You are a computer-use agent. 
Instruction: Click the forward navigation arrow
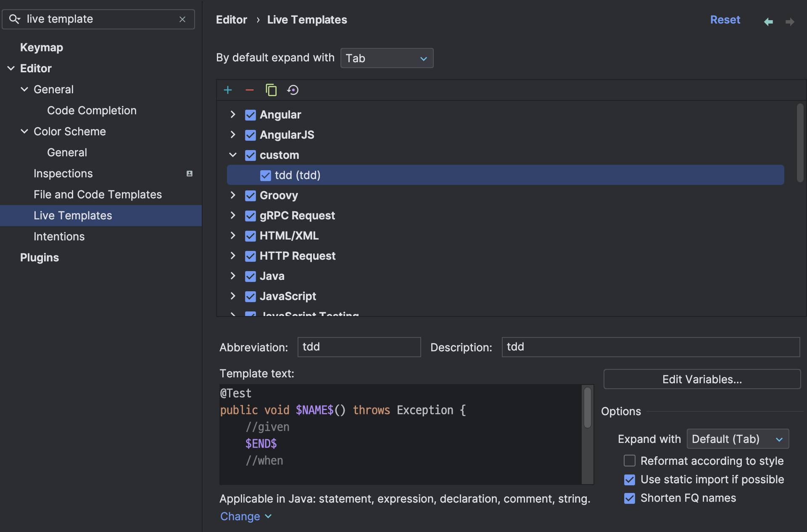790,21
